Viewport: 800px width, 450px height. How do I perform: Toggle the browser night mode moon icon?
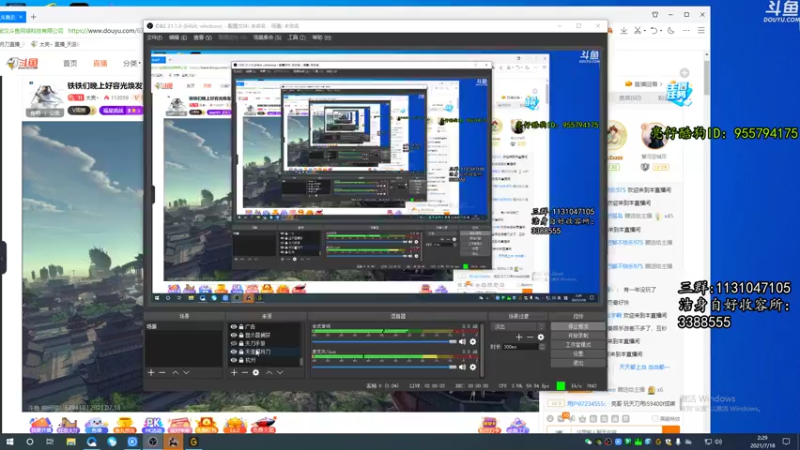pos(671,31)
